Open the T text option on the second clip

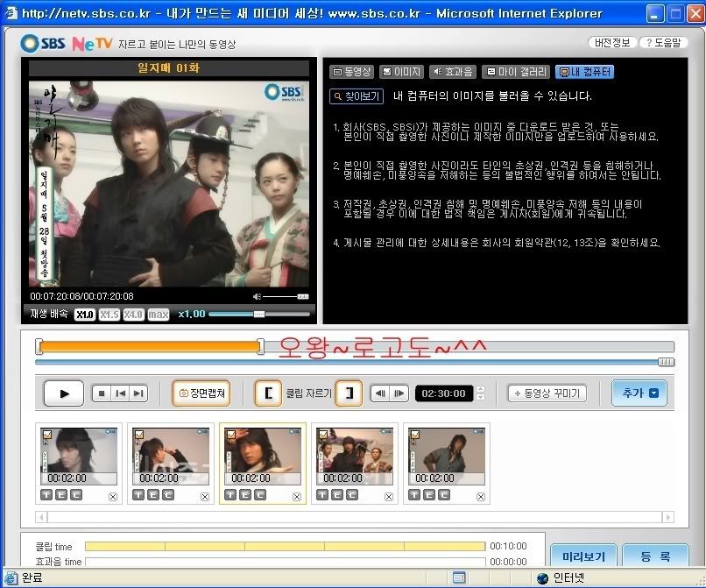[138, 495]
